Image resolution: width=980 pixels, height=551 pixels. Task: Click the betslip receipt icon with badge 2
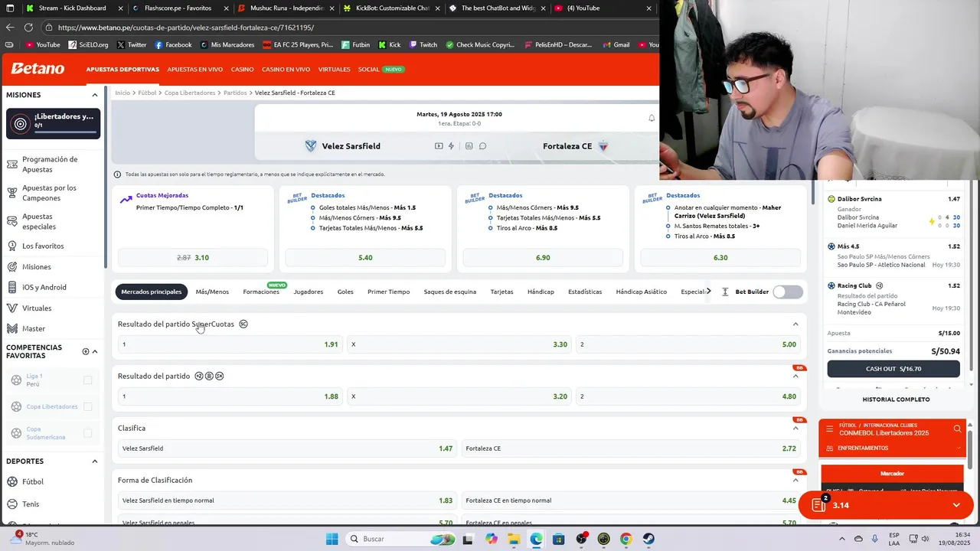pos(818,505)
